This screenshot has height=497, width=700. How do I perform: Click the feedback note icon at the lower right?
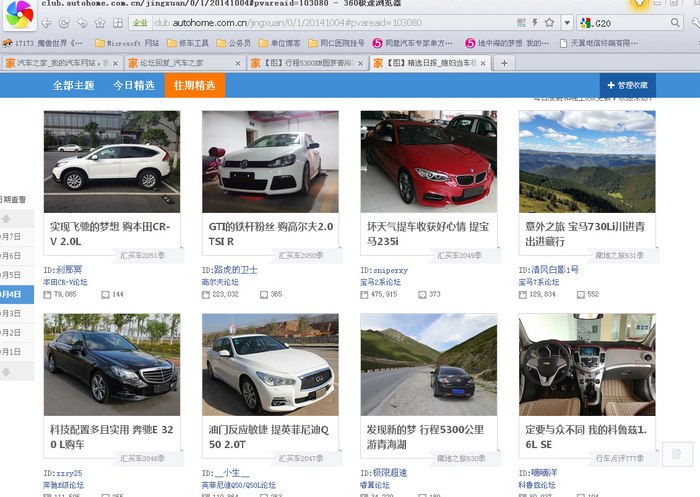pos(678,454)
